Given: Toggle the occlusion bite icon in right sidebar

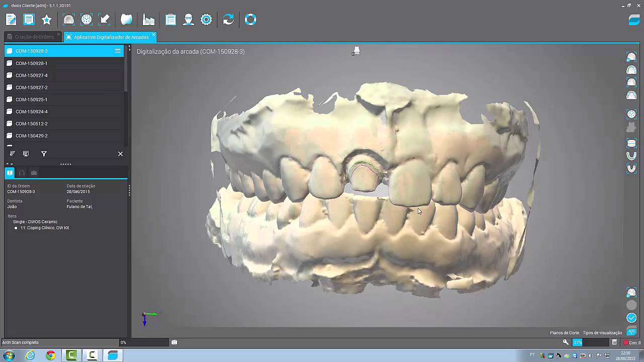Looking at the screenshot, I should [x=631, y=143].
